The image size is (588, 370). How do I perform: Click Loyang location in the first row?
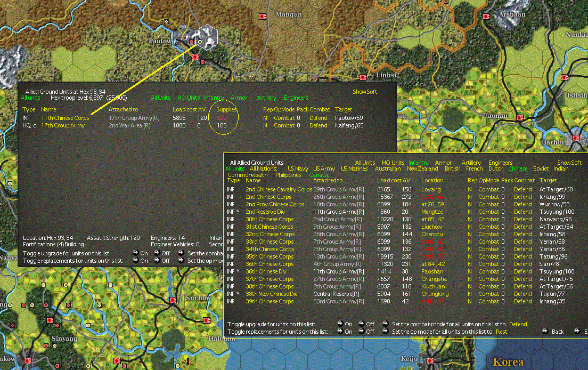tap(431, 189)
